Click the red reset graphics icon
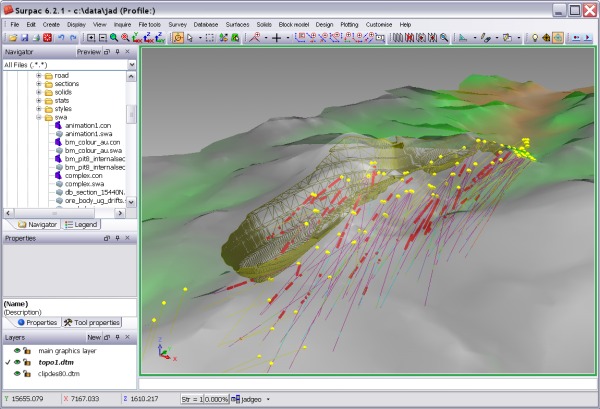 pos(47,38)
